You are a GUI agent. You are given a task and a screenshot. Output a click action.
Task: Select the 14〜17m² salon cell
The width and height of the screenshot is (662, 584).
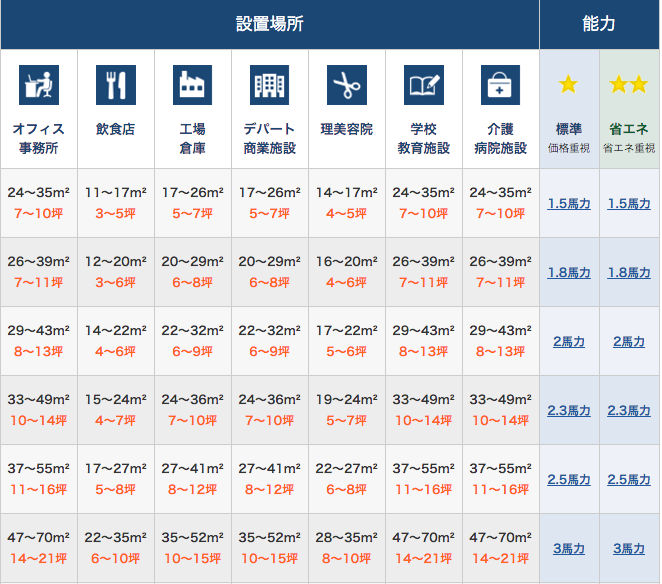347,203
